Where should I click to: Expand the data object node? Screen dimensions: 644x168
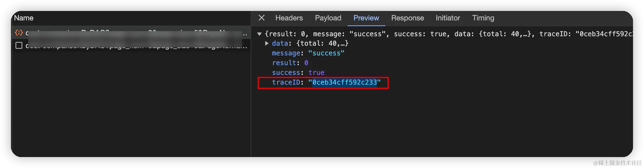click(267, 44)
